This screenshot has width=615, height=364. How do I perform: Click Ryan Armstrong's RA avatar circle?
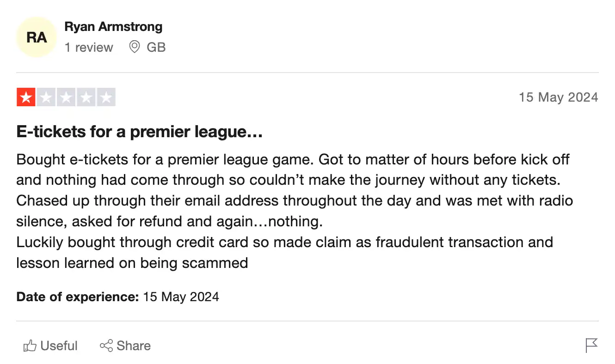point(37,36)
